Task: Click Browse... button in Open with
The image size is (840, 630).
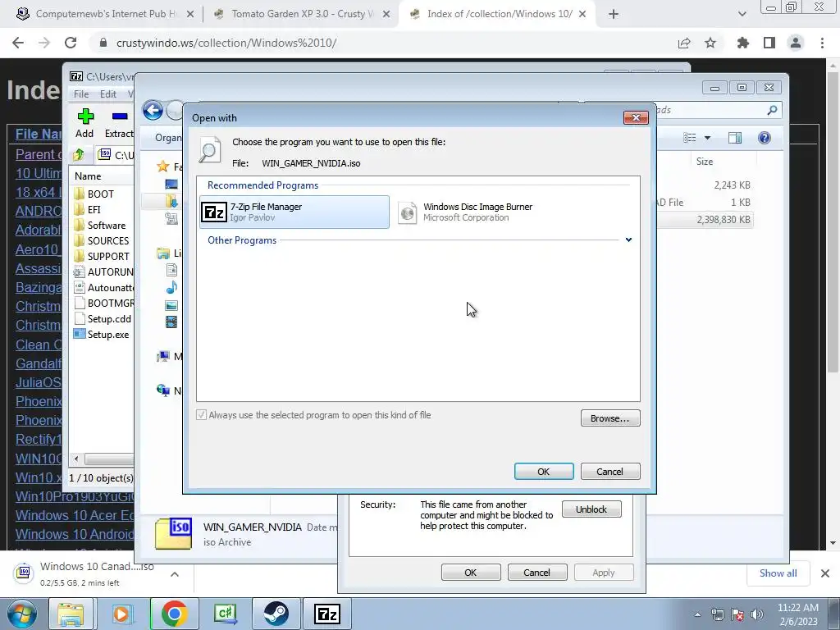Action: click(610, 418)
